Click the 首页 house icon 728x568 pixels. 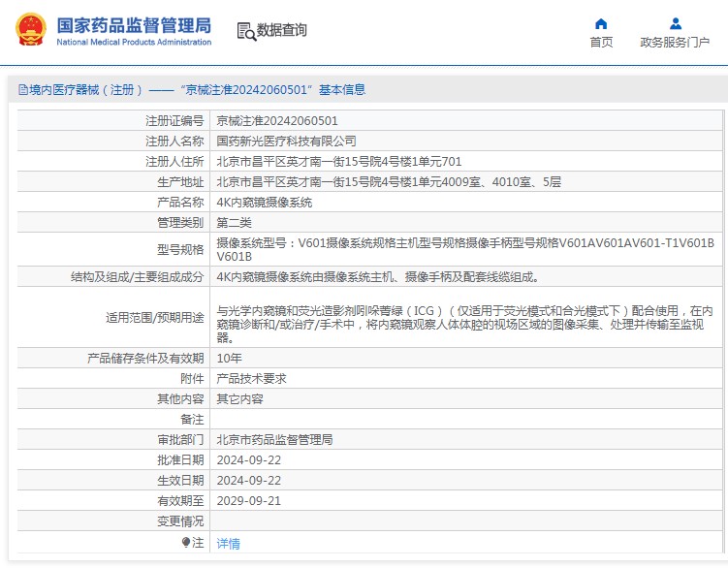[601, 23]
